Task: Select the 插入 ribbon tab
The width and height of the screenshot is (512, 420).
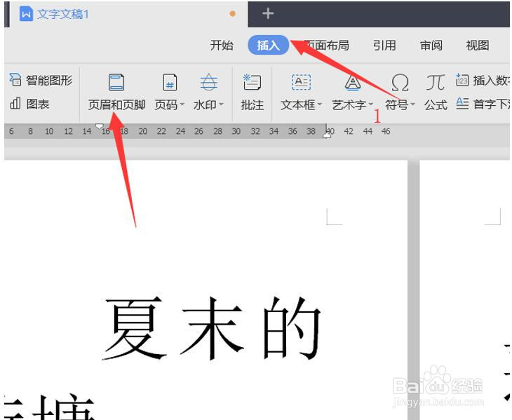Action: coord(268,45)
